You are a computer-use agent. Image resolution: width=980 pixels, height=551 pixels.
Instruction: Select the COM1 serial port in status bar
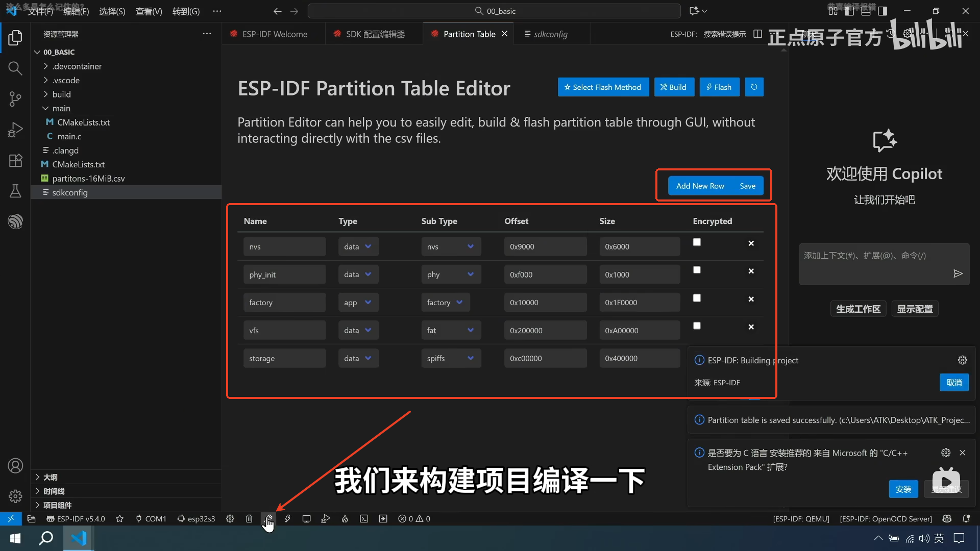click(x=151, y=519)
